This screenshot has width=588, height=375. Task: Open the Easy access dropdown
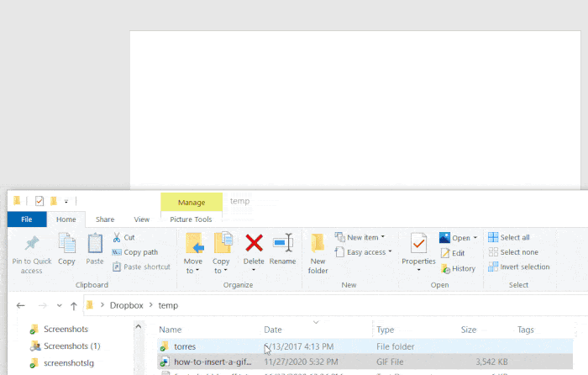(364, 252)
